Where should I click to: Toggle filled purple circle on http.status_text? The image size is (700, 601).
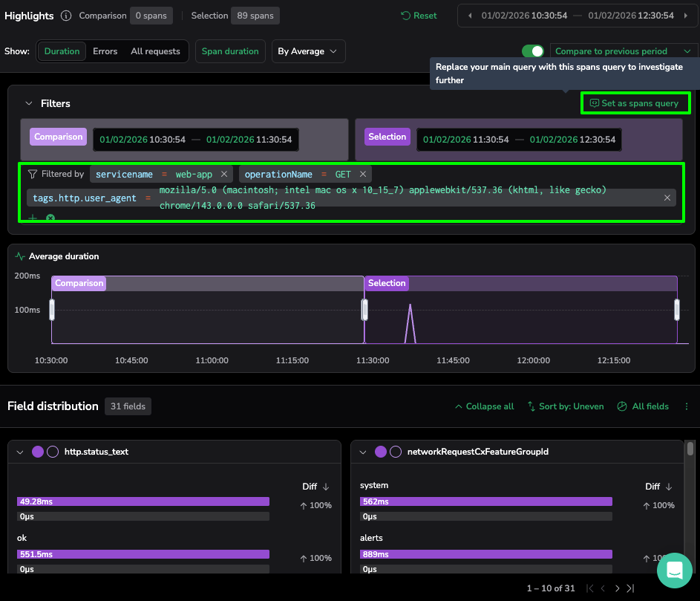(38, 452)
